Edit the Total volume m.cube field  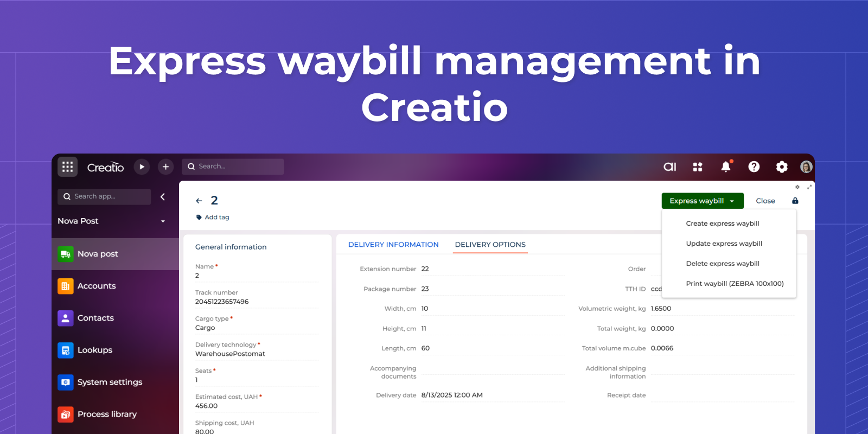pyautogui.click(x=722, y=348)
